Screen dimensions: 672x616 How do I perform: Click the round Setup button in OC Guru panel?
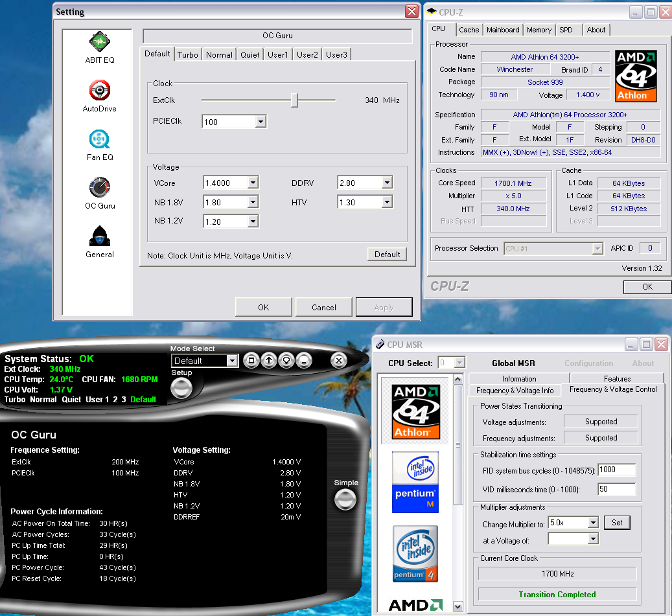[181, 389]
